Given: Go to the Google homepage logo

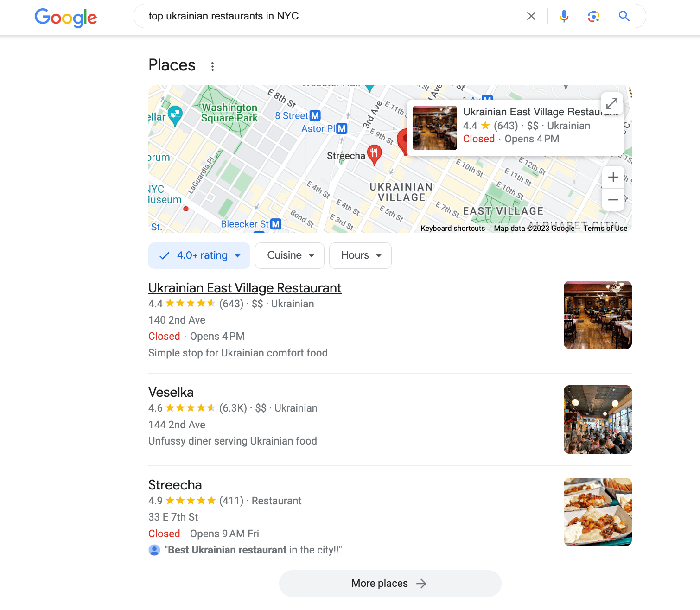Looking at the screenshot, I should tap(66, 18).
